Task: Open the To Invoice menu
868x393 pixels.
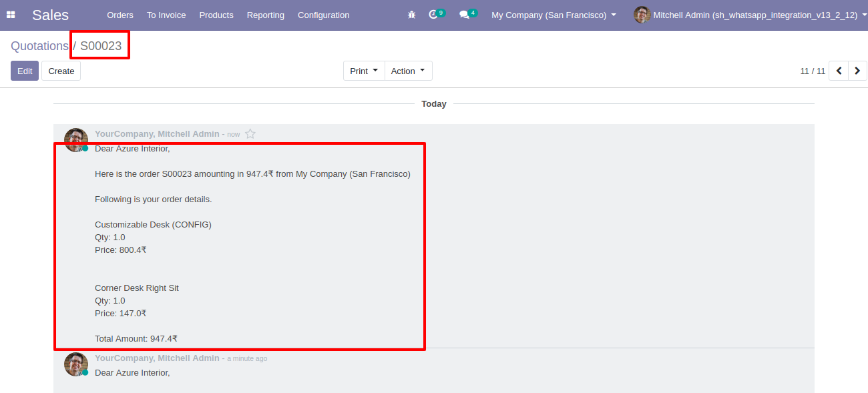Action: click(x=166, y=15)
